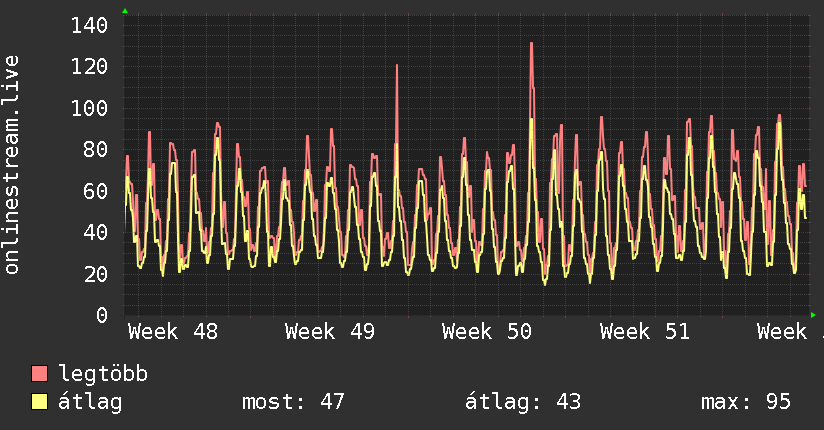
Task: Click the 140 y-axis value
Action: pyautogui.click(x=89, y=25)
